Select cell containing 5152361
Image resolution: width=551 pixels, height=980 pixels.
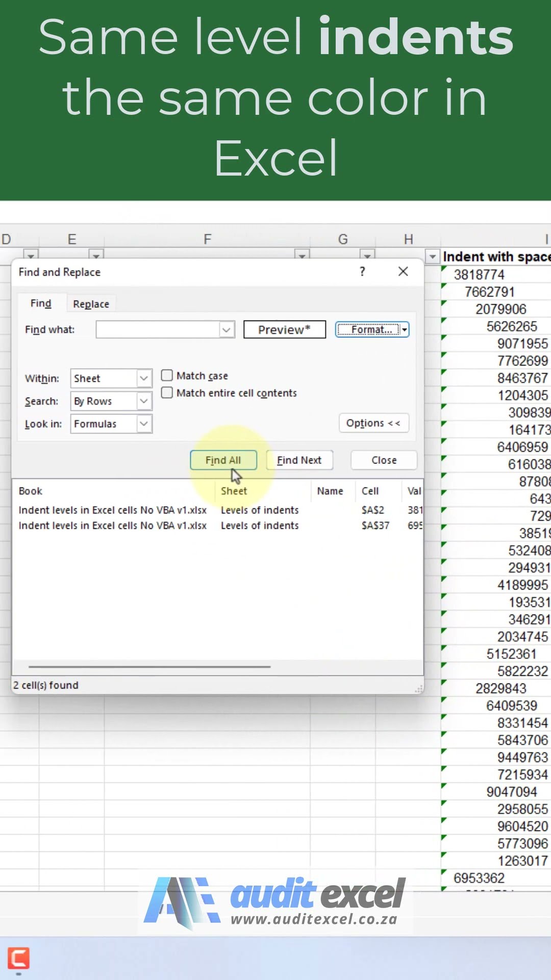496,654
